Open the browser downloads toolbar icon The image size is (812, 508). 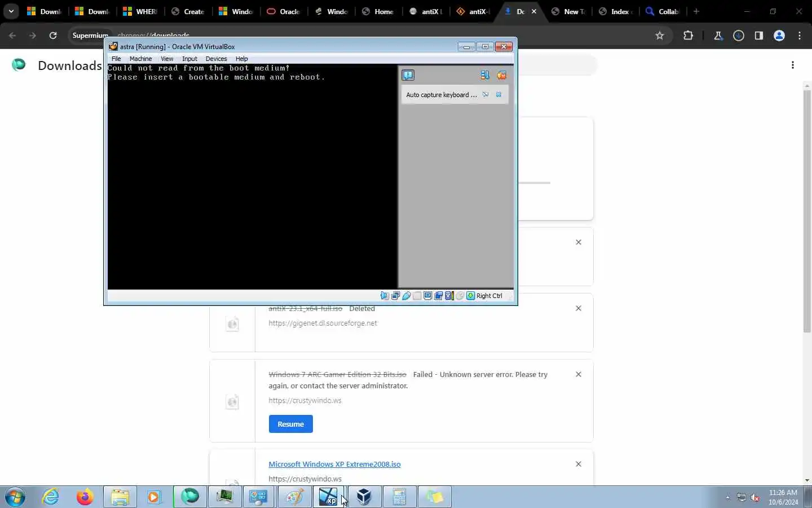pos(739,36)
